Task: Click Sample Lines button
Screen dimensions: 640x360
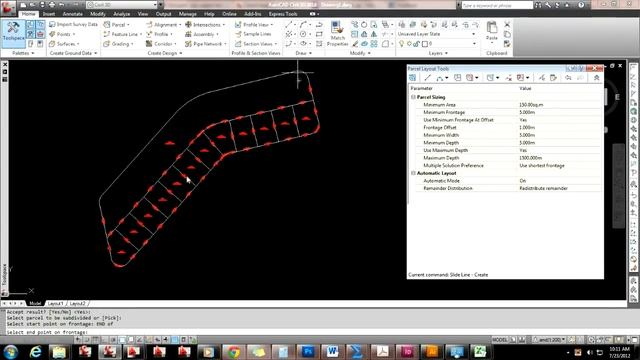Action: 253,34
